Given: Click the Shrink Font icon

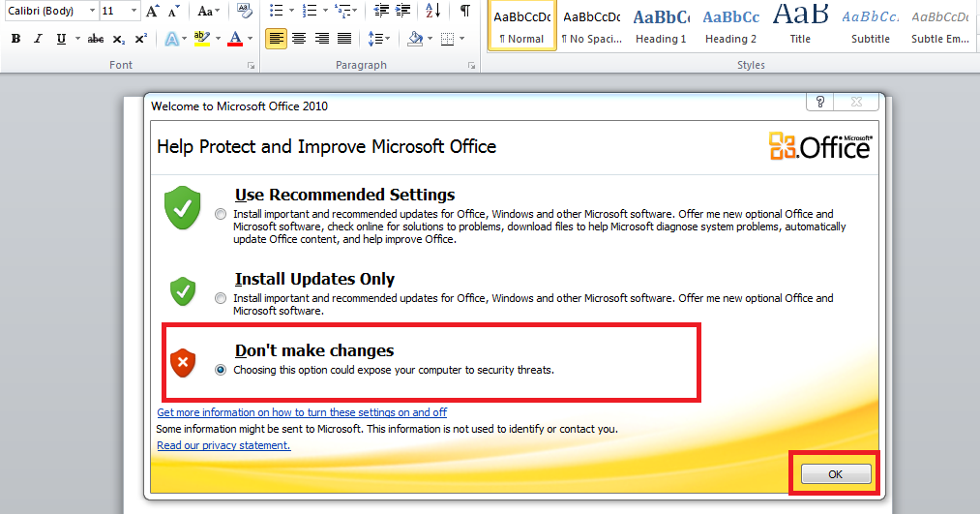Looking at the screenshot, I should [174, 11].
